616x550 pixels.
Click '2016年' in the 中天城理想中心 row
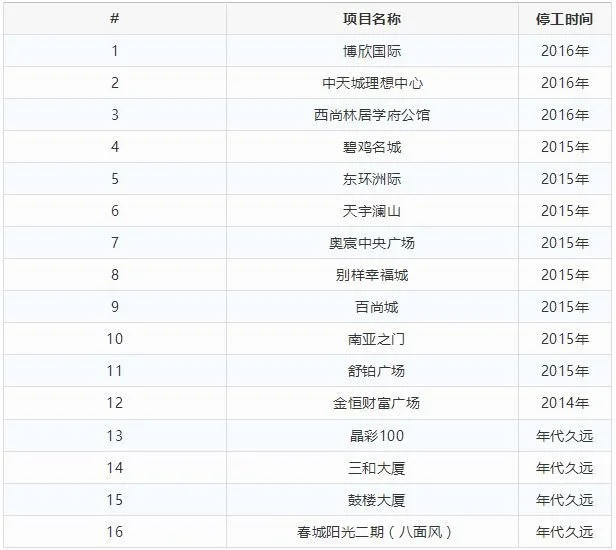(x=565, y=83)
